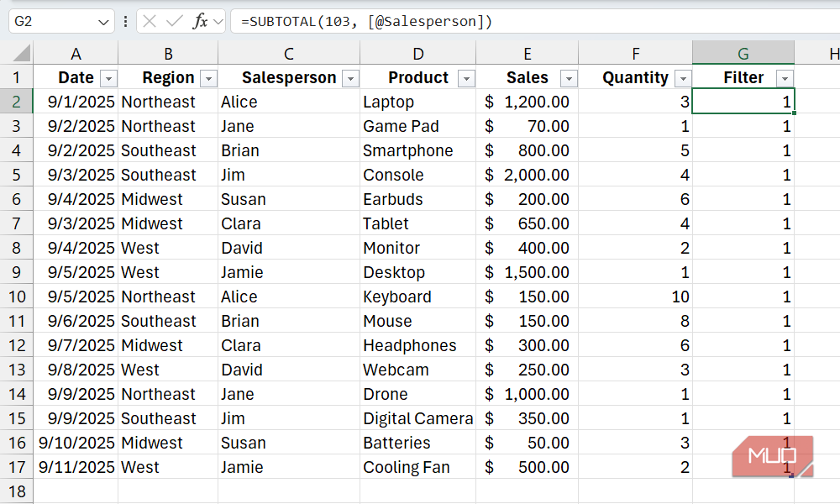Open the Sales column filter dropdown
840x504 pixels.
569,78
